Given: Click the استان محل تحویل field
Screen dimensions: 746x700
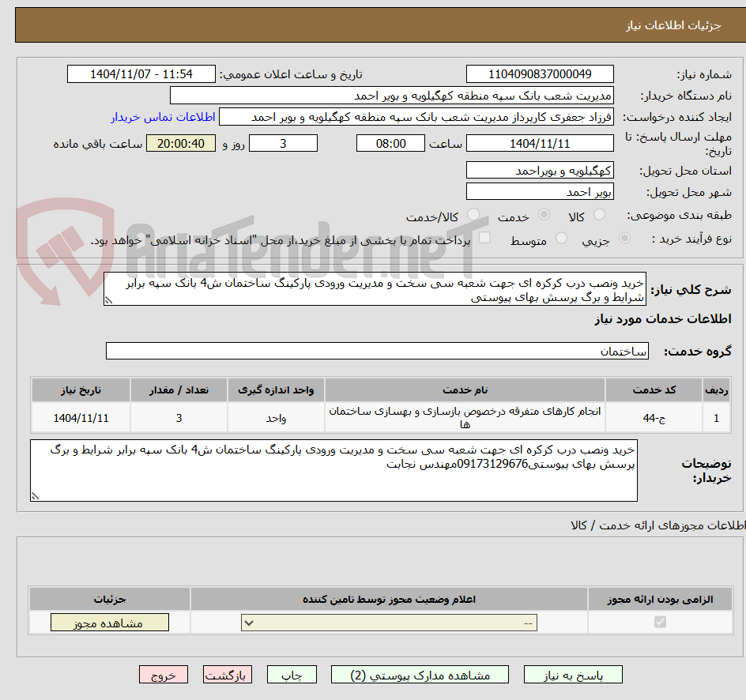Looking at the screenshot, I should pos(540,170).
